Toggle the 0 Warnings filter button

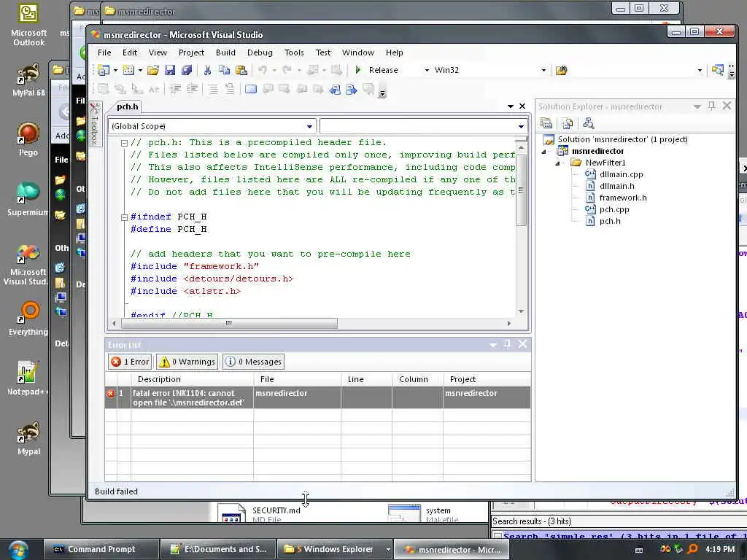click(187, 362)
